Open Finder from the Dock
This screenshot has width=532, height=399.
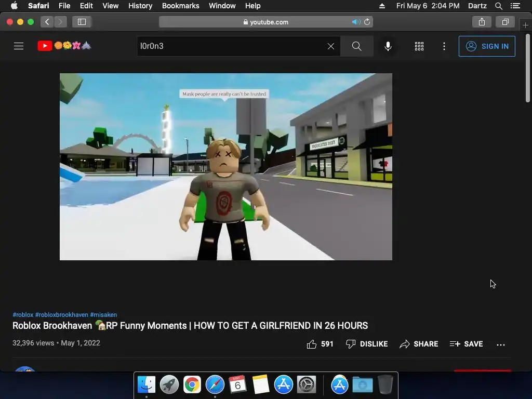tap(146, 384)
